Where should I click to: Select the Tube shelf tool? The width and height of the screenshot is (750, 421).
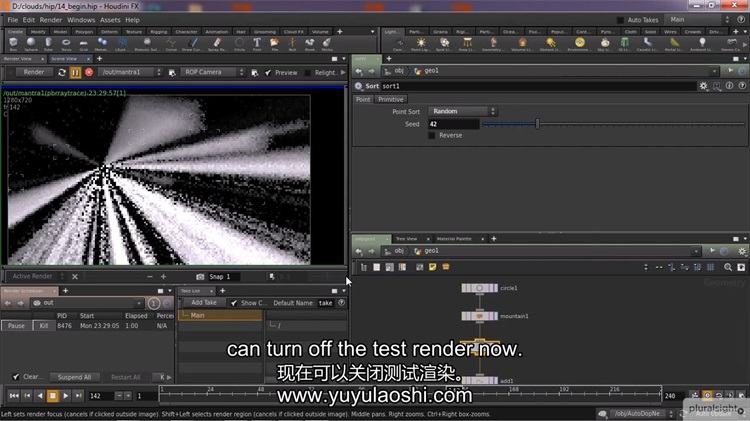(x=48, y=44)
